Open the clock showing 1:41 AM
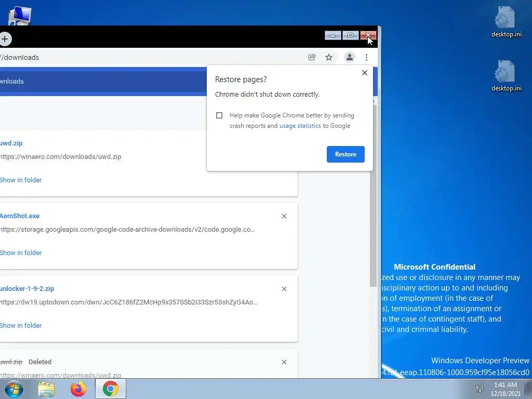 (x=505, y=389)
